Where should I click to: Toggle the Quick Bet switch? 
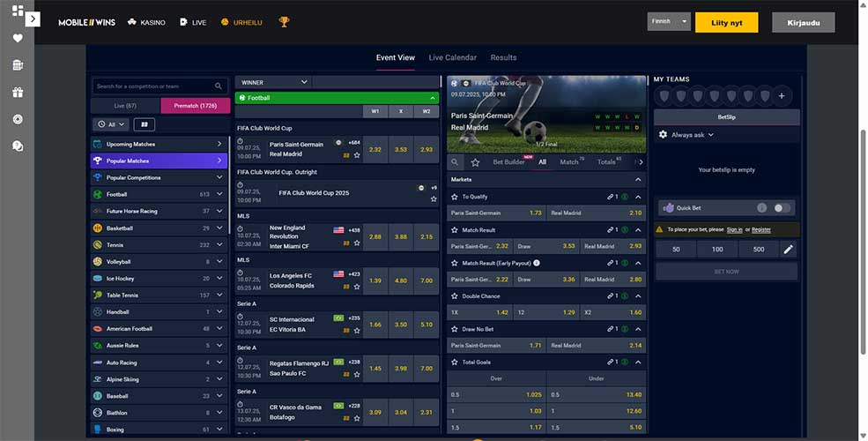tap(782, 208)
